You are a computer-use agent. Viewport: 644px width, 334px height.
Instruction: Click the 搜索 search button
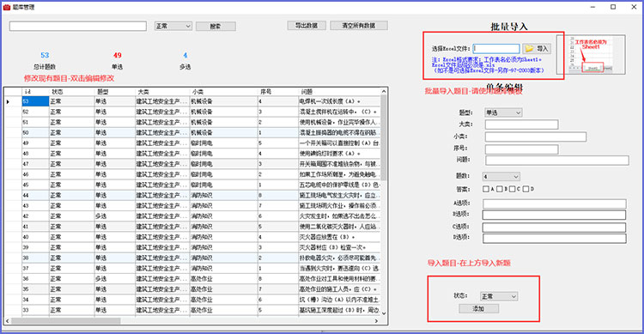[x=216, y=27]
